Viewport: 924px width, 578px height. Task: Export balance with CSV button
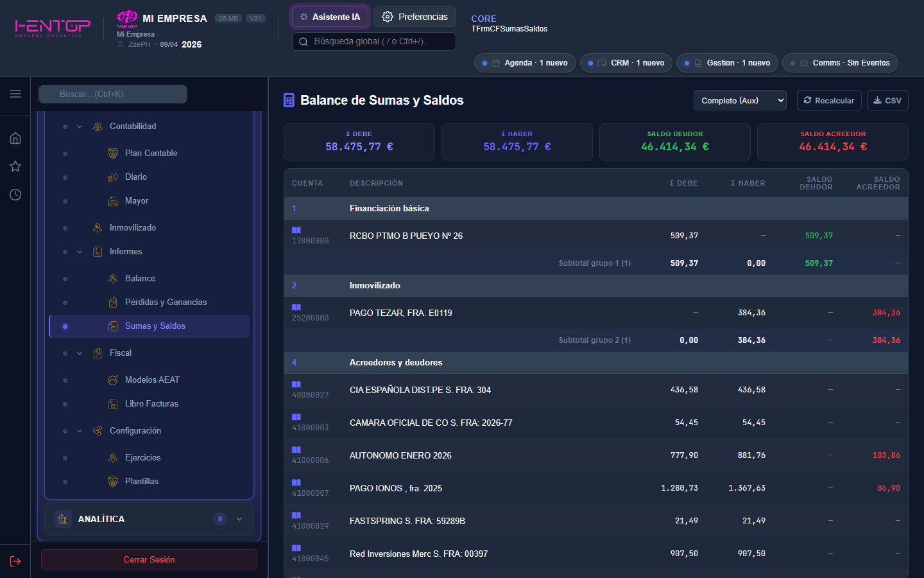click(x=887, y=100)
